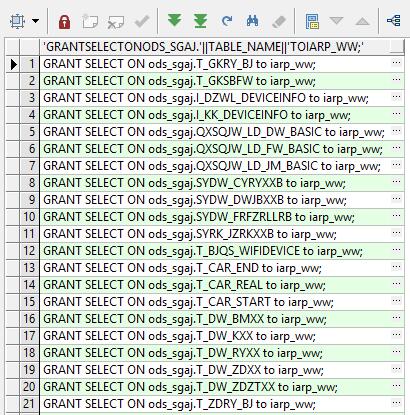
Task: Click the select-grid cell icon
Action: tap(17, 21)
